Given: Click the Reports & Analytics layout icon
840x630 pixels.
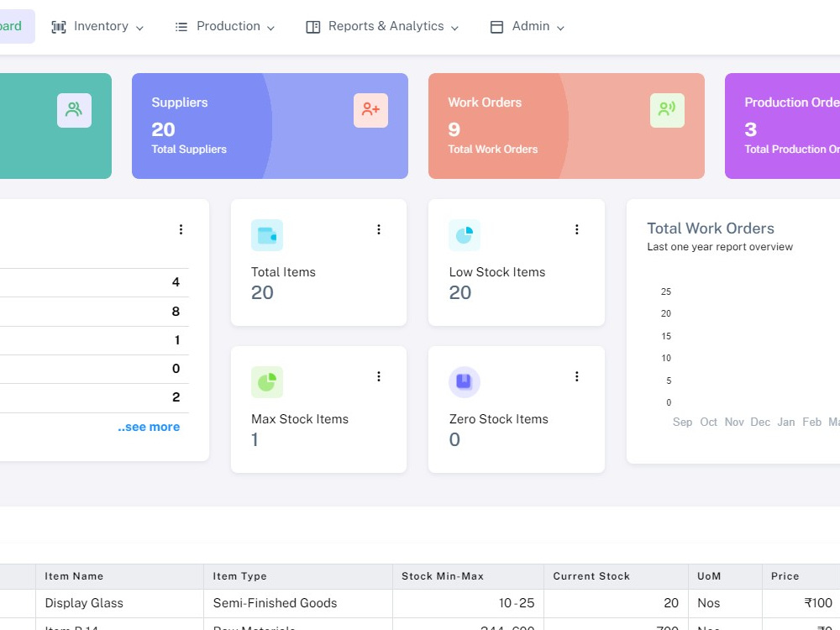Looking at the screenshot, I should coord(312,27).
